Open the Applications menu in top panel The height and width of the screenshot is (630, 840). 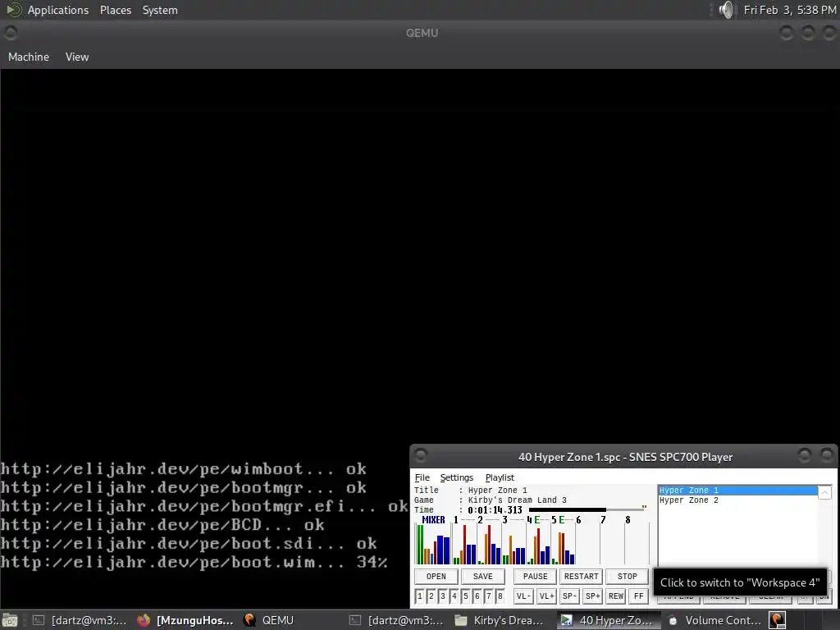58,10
